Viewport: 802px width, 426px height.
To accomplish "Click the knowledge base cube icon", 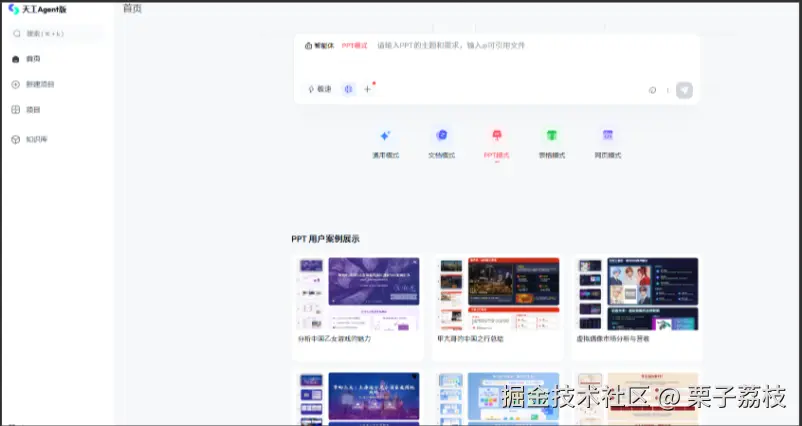I will tap(15, 139).
